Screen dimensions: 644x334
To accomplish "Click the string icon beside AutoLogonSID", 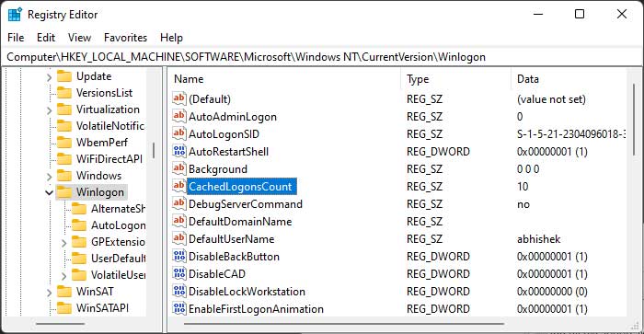I will (x=179, y=134).
